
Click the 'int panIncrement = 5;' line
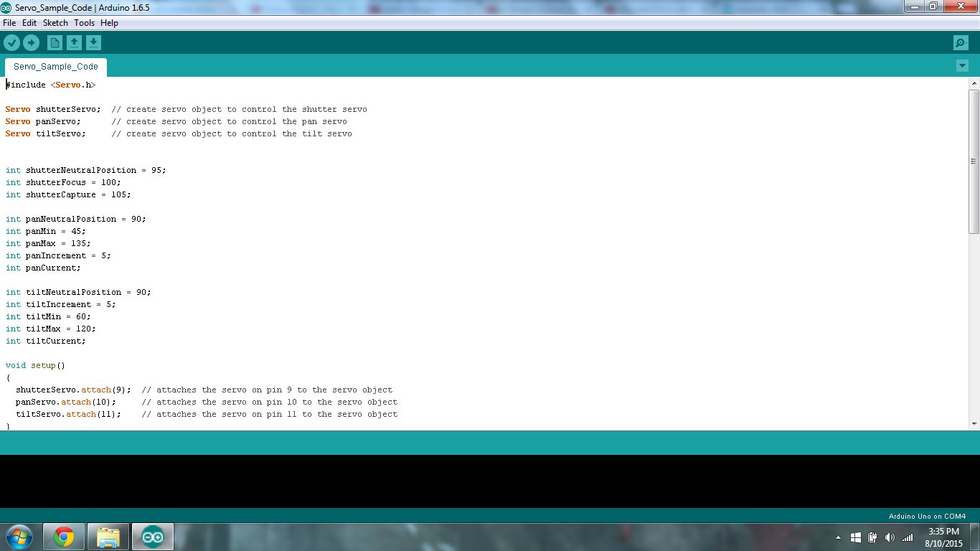pos(58,255)
